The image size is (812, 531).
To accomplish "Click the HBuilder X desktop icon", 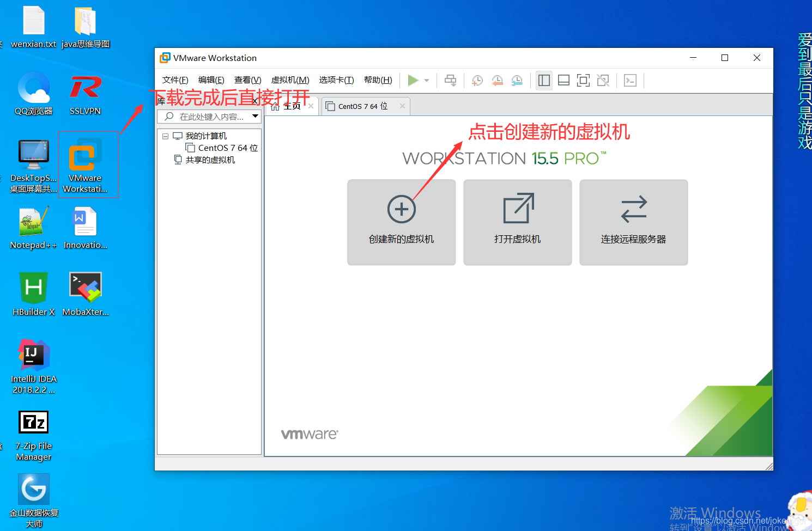I will point(34,294).
